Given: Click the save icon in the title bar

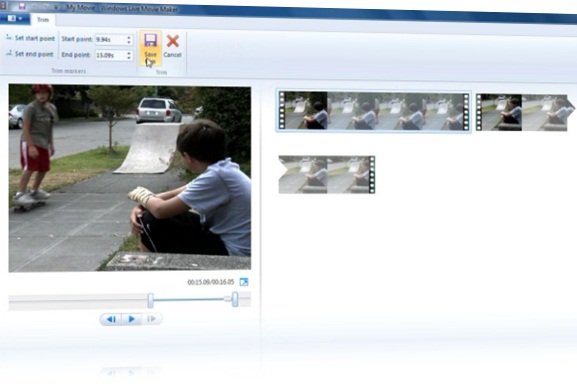Looking at the screenshot, I should tap(22, 6).
